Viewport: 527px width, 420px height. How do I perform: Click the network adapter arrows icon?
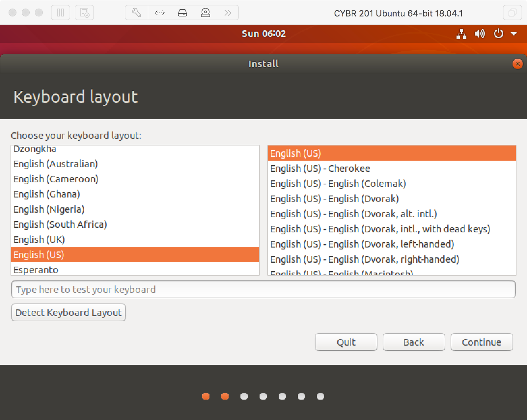[x=159, y=13]
